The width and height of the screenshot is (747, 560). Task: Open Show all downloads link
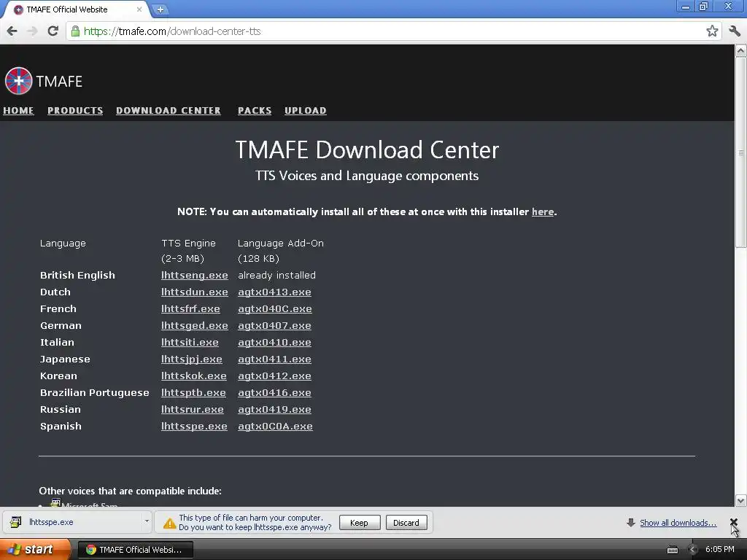click(678, 523)
